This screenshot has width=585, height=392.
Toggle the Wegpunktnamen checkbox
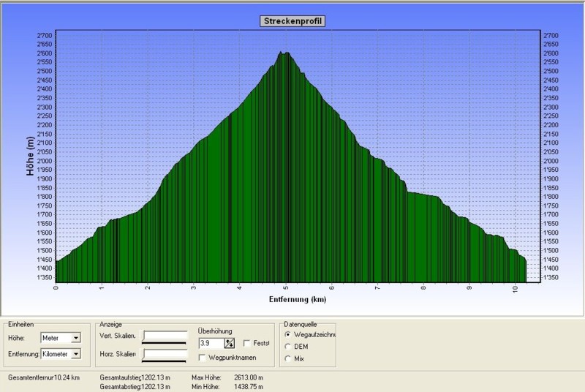[x=203, y=357]
